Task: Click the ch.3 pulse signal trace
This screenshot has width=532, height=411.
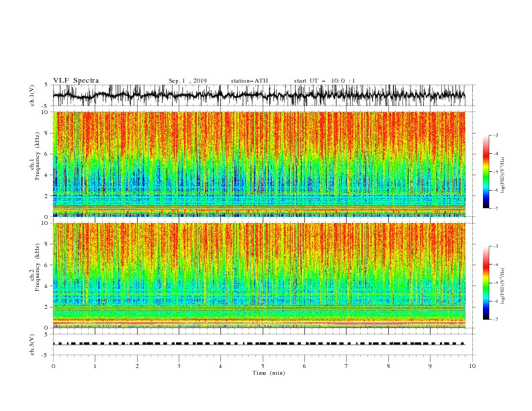Action: point(259,344)
